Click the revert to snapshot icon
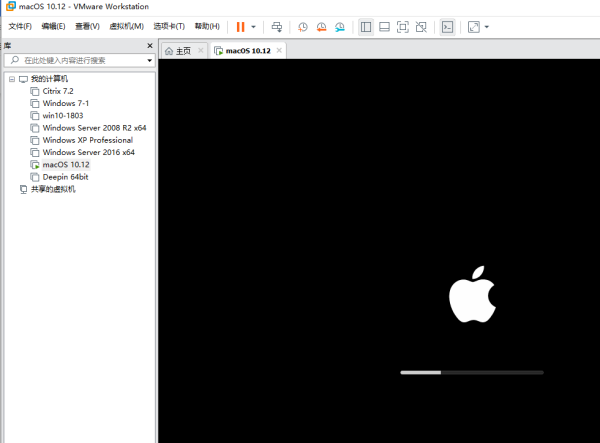The height and width of the screenshot is (443, 600). coord(322,27)
